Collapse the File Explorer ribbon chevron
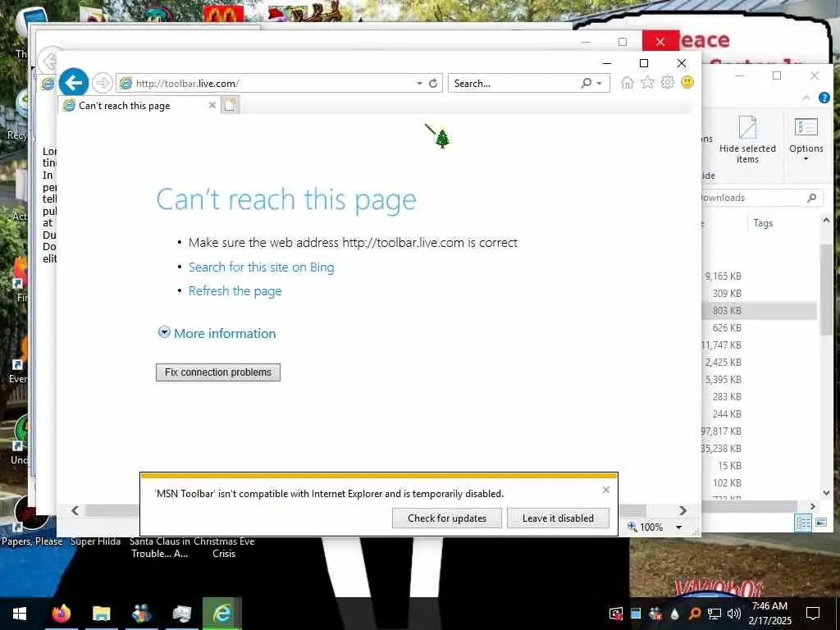 pos(806,98)
